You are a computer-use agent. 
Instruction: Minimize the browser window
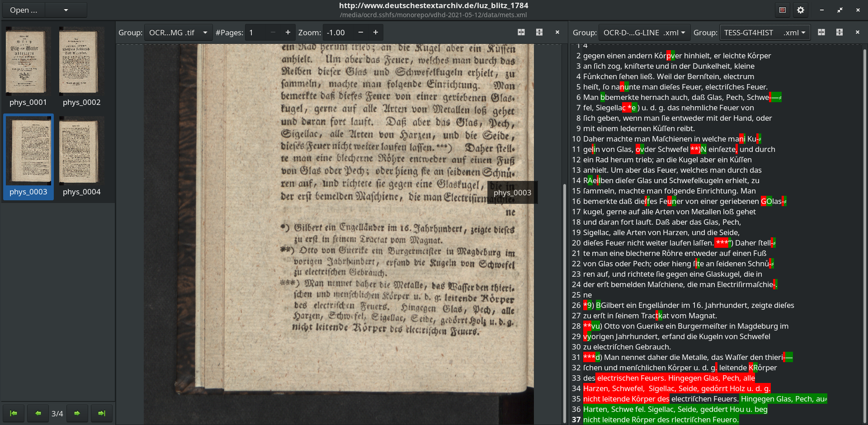821,10
